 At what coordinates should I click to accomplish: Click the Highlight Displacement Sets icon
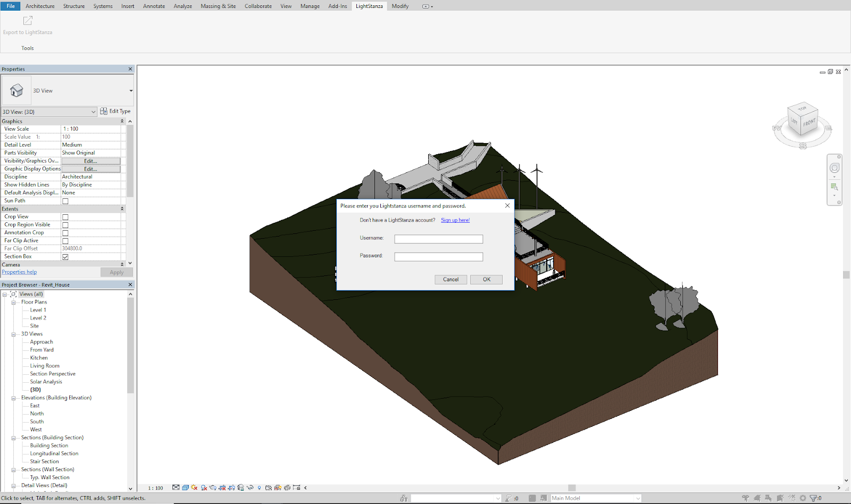(287, 488)
